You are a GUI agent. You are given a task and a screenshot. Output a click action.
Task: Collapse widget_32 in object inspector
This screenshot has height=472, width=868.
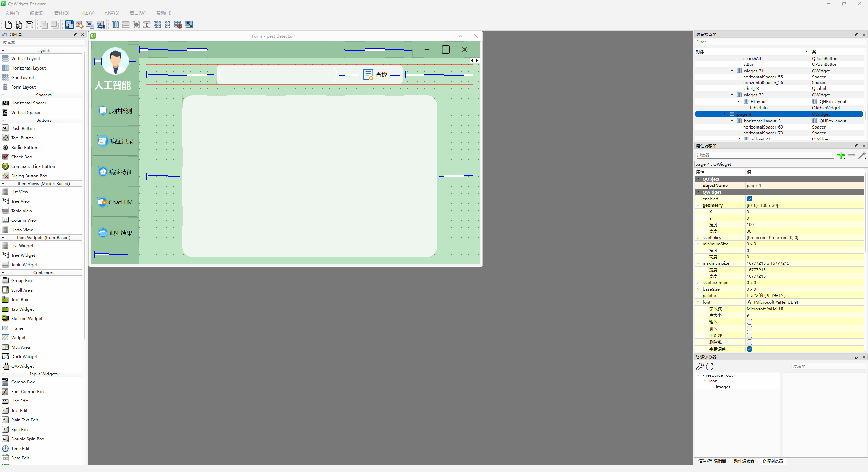pyautogui.click(x=732, y=95)
